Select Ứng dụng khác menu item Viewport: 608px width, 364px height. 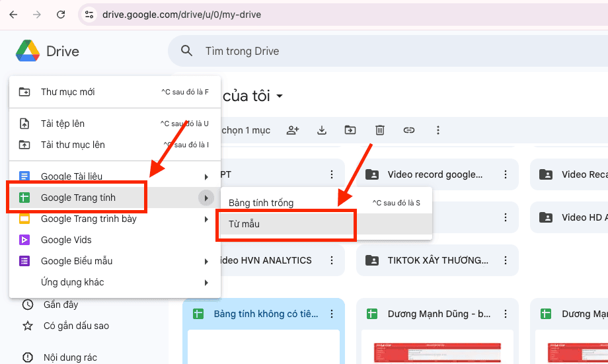pos(115,282)
